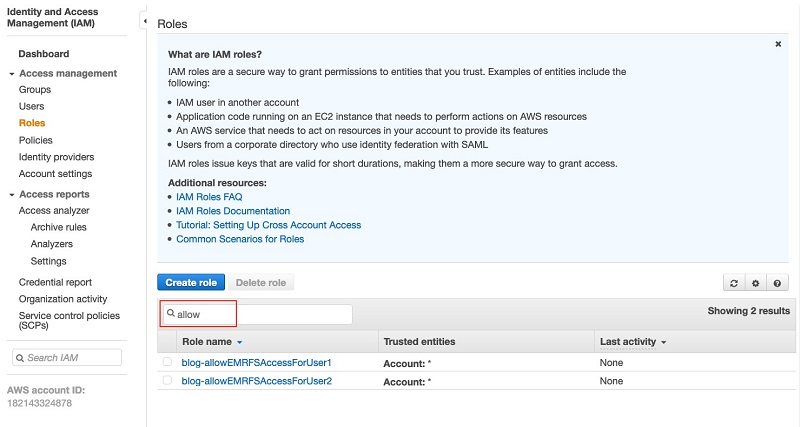Click the 'Showing 2 results' text
Viewport: 800px width, 427px height.
point(748,311)
